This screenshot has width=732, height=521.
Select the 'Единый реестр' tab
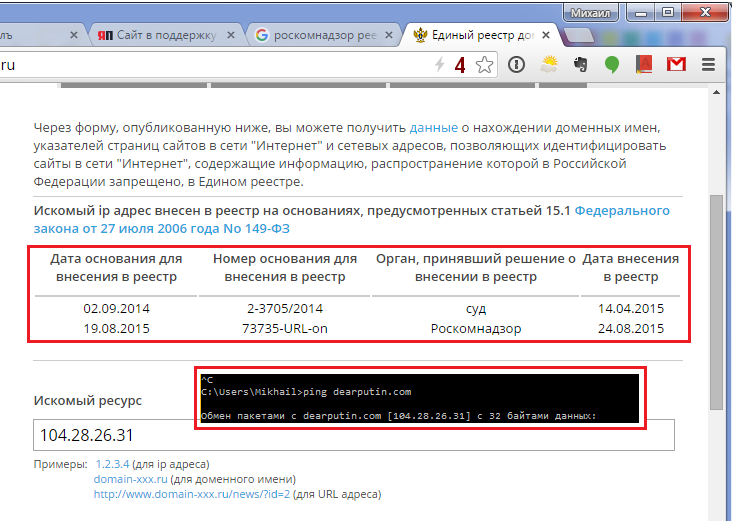click(x=481, y=35)
